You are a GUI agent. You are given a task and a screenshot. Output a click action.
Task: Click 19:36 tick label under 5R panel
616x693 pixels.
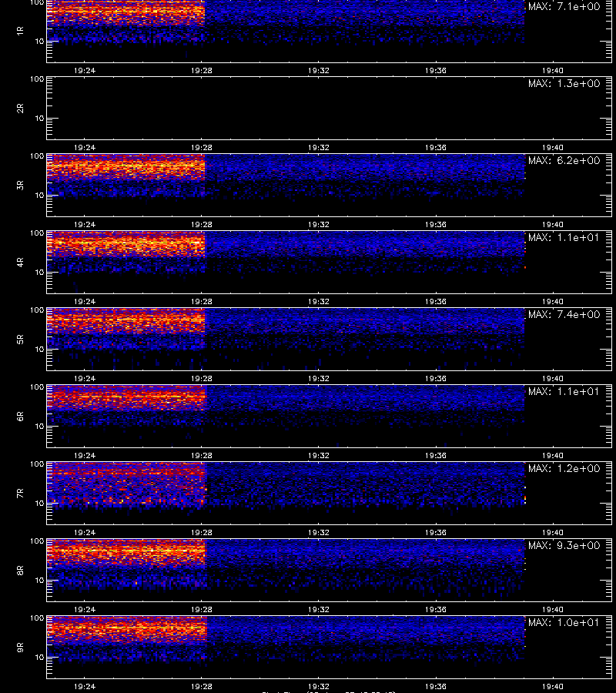[x=436, y=378]
